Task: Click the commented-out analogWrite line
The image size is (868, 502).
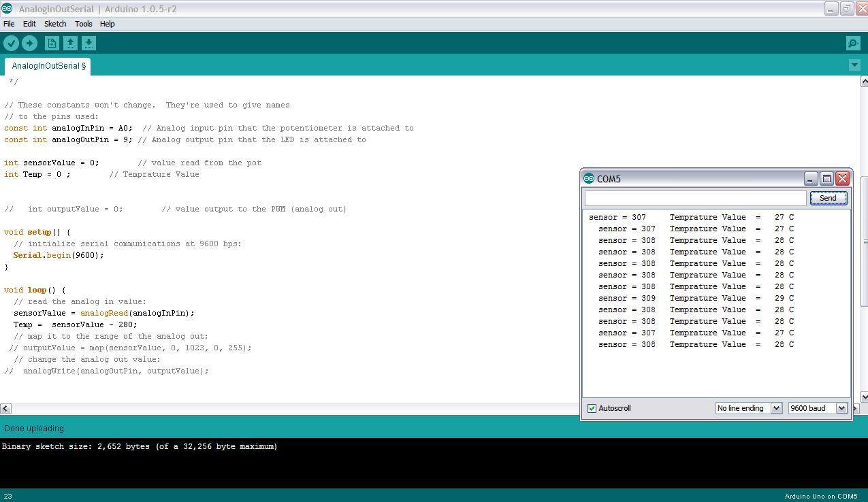Action: [x=106, y=371]
